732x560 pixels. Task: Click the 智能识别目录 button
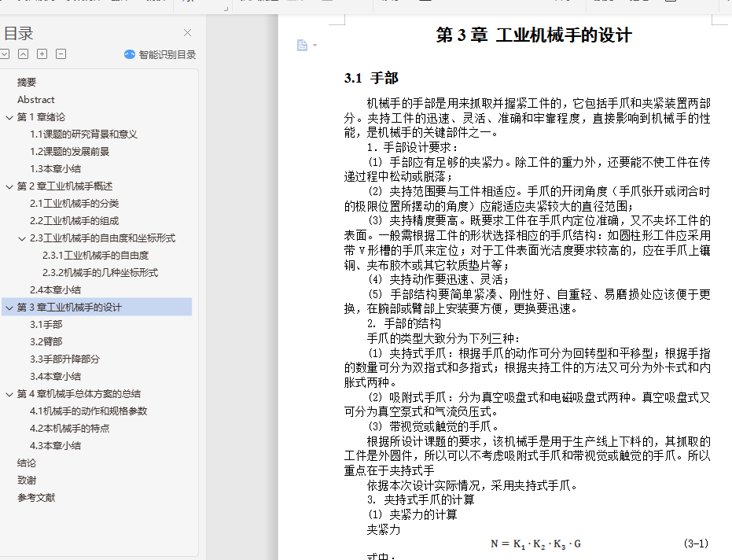[160, 54]
